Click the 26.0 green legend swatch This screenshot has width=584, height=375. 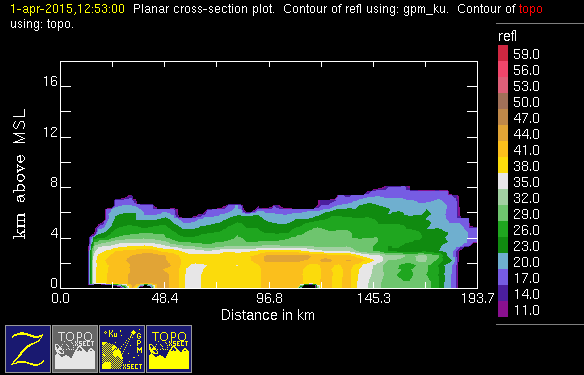tap(503, 229)
